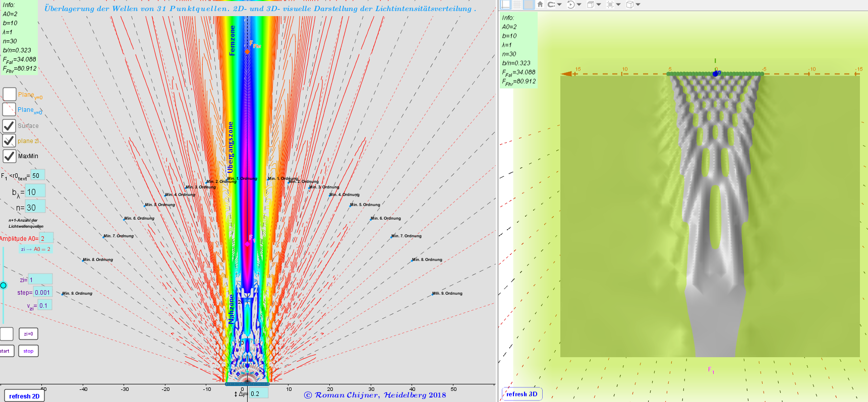The width and height of the screenshot is (868, 402).
Task: Click the 2D view Info text box
Action: [x=19, y=37]
